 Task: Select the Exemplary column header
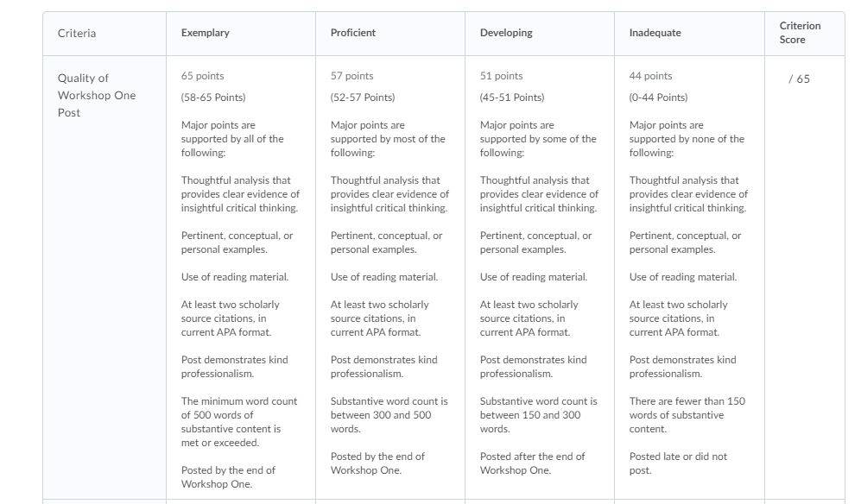206,33
